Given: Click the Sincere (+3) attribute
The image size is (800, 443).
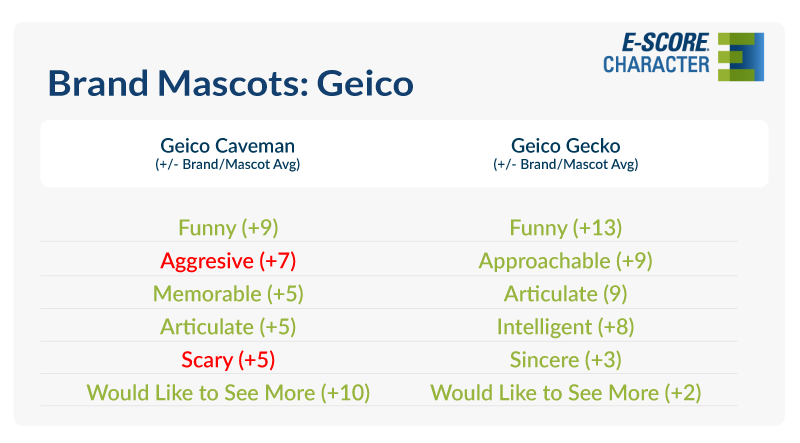Looking at the screenshot, I should click(565, 359).
